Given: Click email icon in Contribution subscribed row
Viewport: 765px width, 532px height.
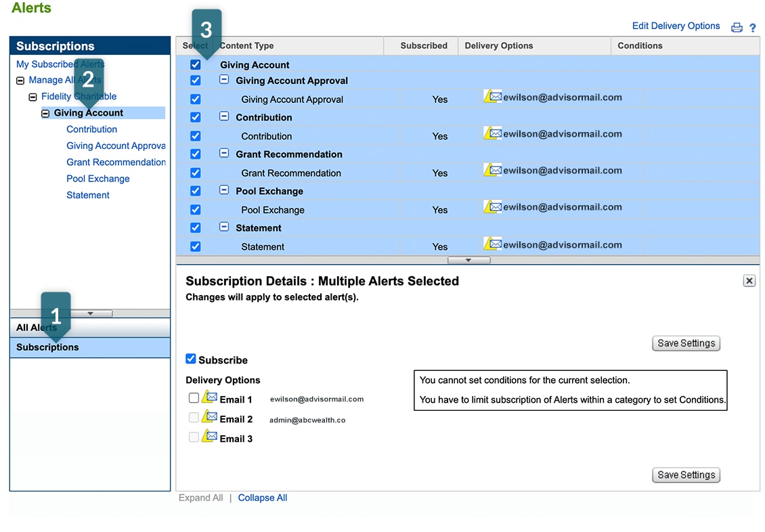Looking at the screenshot, I should coord(492,133).
